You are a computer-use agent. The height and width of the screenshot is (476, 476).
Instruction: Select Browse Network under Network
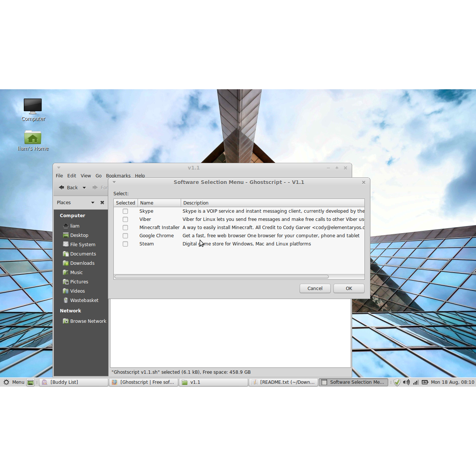coord(88,321)
